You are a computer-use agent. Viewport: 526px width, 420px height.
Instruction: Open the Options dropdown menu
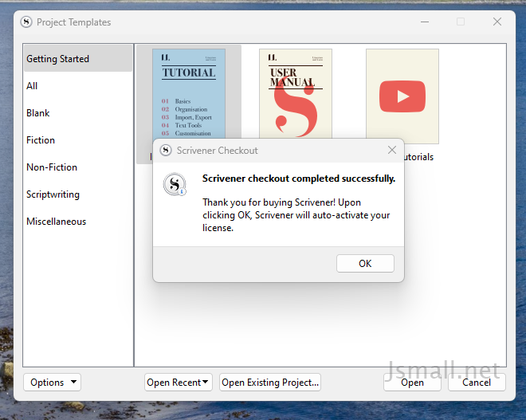(x=52, y=382)
